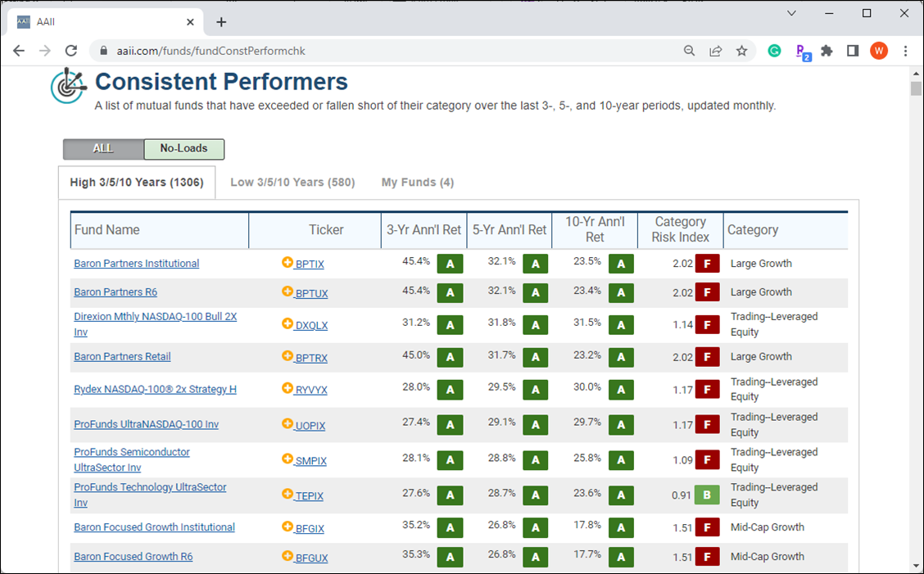
Task: Open Direxion Mthly NASDAQ-100 Bull 2X link
Action: (x=155, y=324)
